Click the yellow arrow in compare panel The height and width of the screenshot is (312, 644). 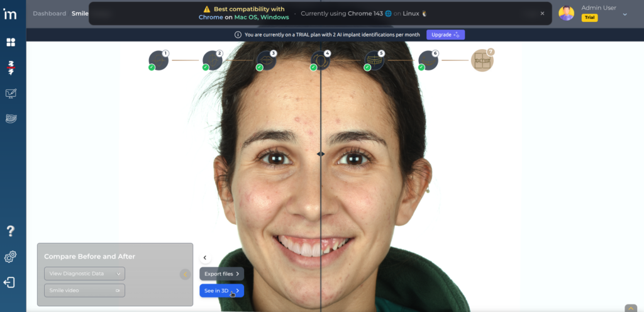click(185, 274)
